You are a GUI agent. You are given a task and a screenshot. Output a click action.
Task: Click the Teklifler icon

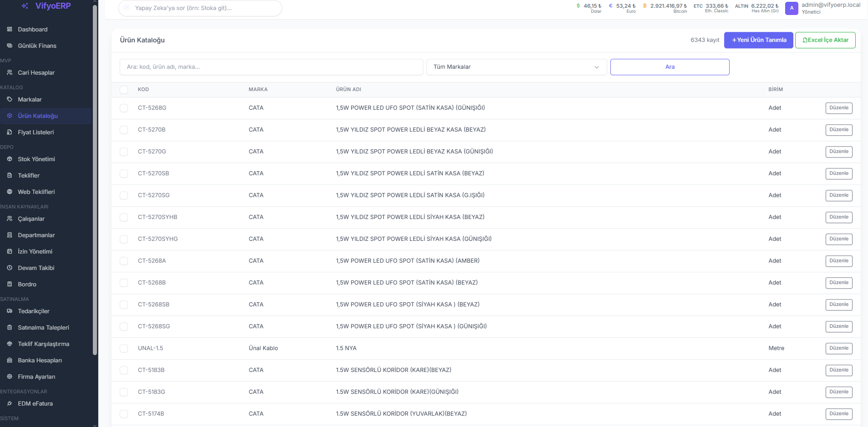tap(10, 175)
